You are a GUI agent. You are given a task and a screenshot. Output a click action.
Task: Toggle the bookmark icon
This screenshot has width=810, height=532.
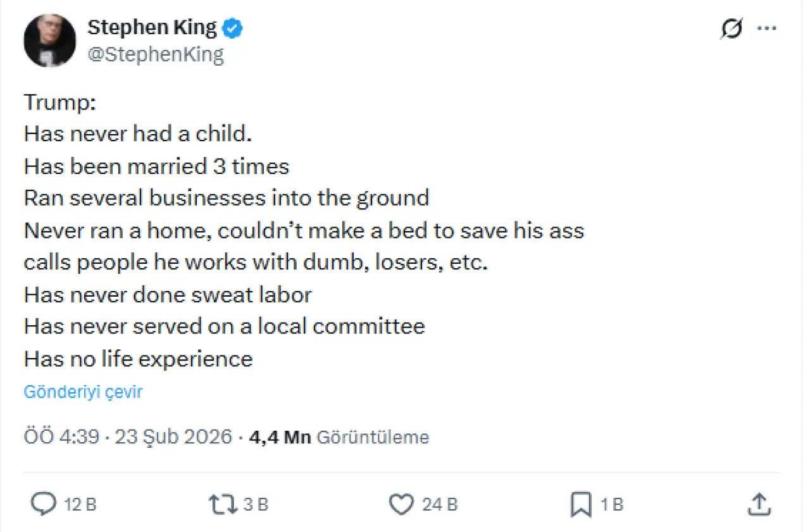580,504
